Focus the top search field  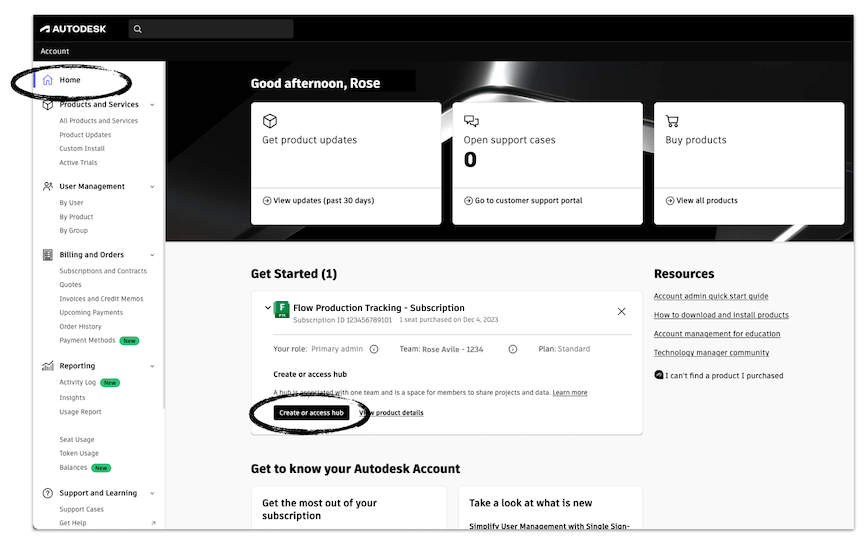click(211, 29)
